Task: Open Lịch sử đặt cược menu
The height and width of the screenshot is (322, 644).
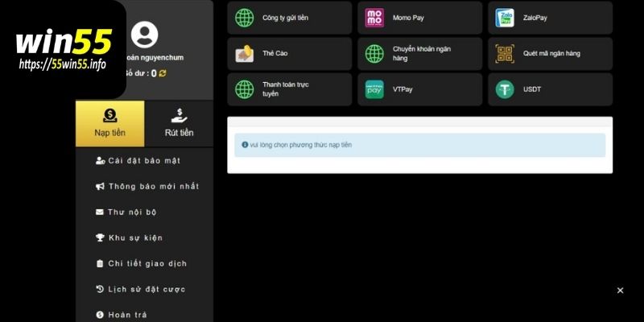Action: click(x=144, y=289)
